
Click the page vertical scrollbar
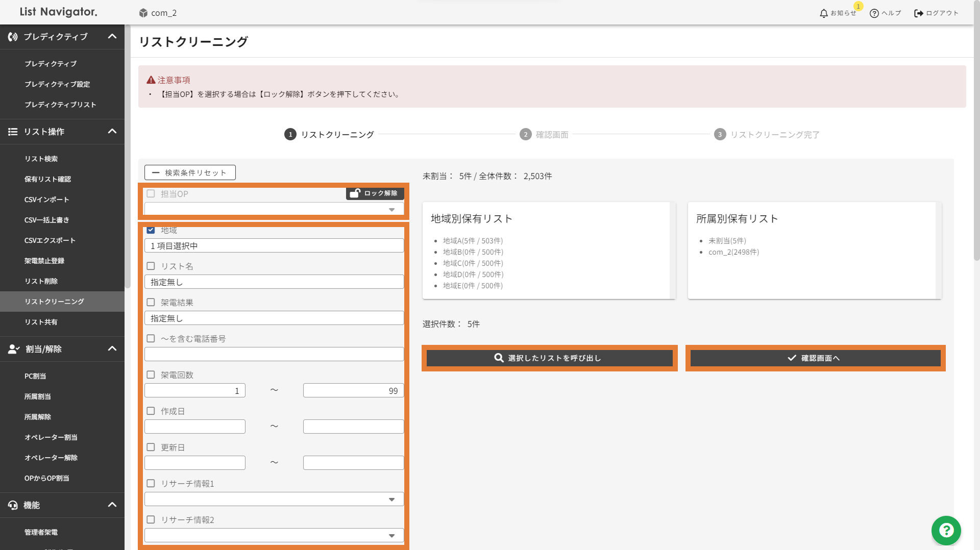pyautogui.click(x=976, y=153)
